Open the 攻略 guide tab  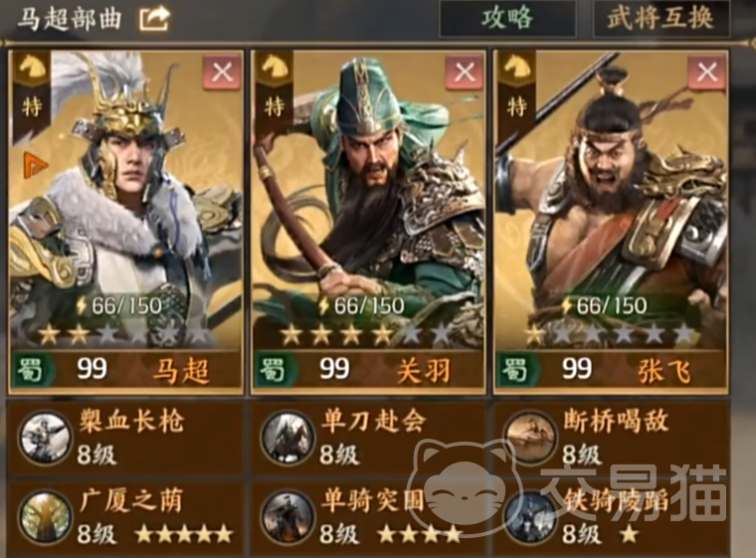click(507, 18)
